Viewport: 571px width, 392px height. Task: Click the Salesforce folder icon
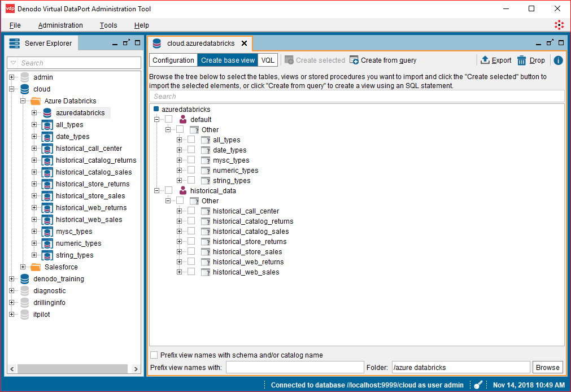(36, 267)
